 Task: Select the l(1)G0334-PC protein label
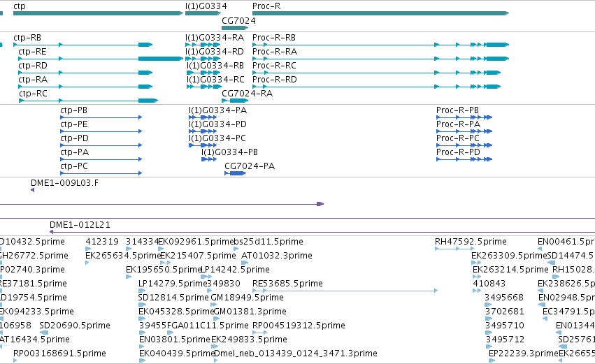tap(217, 138)
